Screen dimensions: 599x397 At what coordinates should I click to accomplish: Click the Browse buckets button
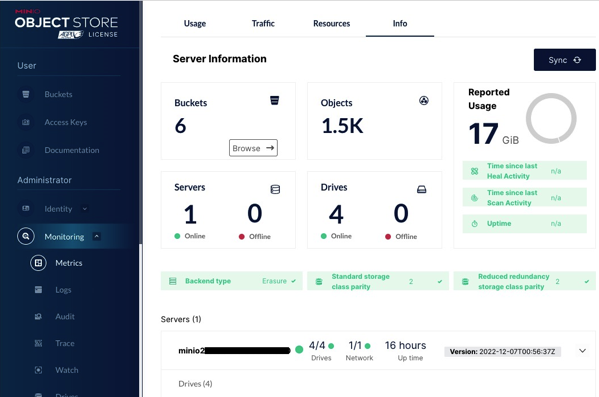point(253,148)
